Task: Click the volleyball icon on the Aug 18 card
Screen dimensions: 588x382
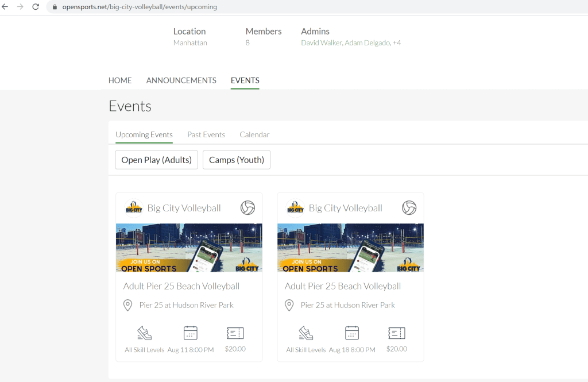Action: click(x=409, y=207)
